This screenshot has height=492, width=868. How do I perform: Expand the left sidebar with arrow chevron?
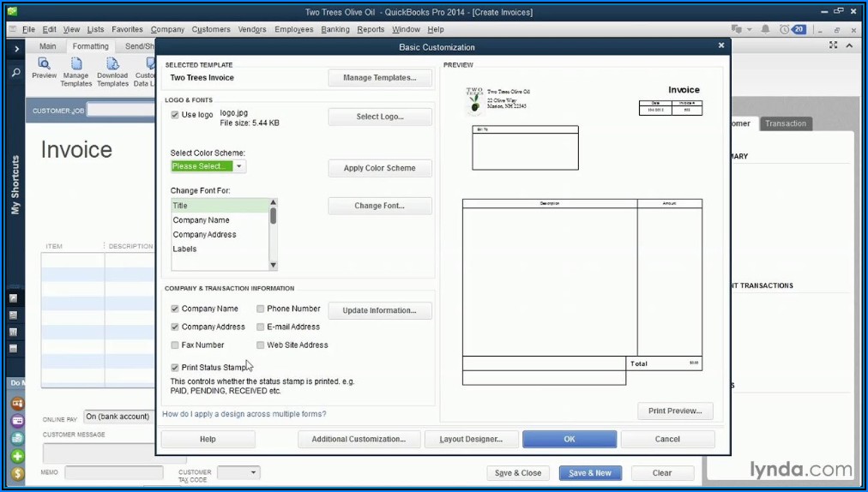pyautogui.click(x=16, y=49)
